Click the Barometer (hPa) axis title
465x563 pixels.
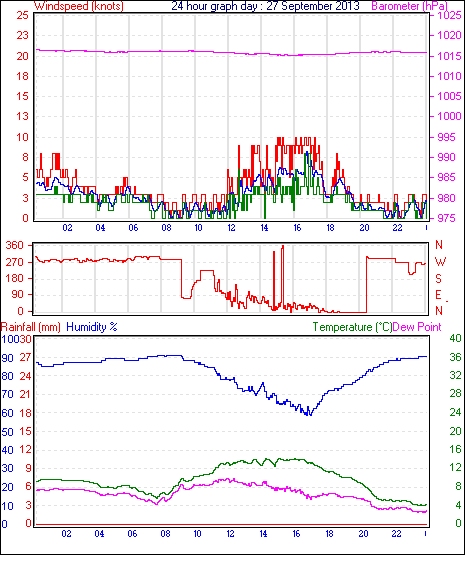coord(409,6)
